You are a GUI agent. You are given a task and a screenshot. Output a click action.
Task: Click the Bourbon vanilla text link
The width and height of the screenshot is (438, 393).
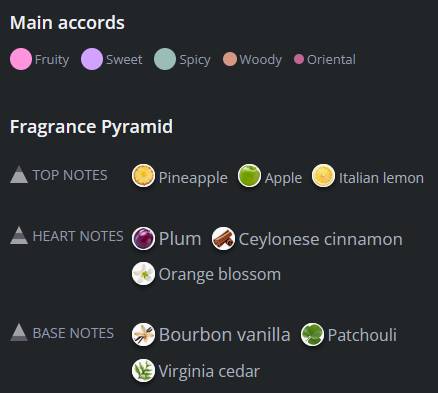point(225,335)
